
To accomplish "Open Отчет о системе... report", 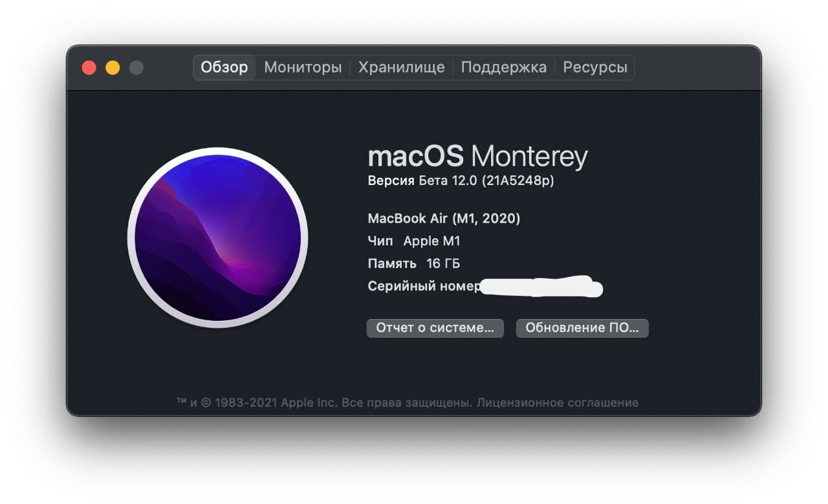I will 435,328.
